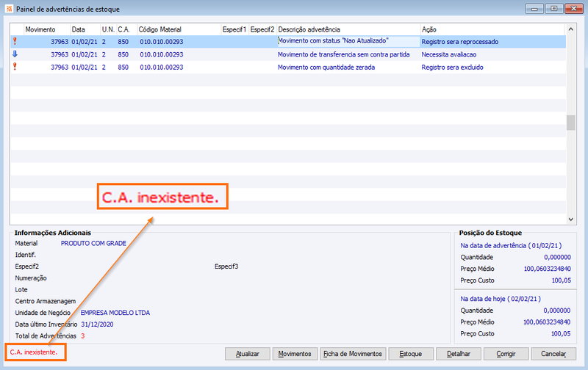
Task: Click the Especif2 column header
Action: pos(262,29)
